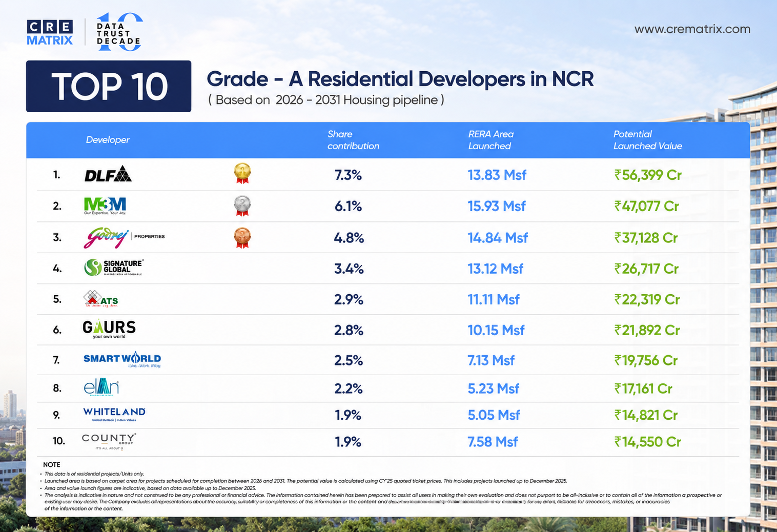The image size is (777, 532).
Task: Click the Data Trust Decade 10 emblem
Action: click(x=119, y=32)
